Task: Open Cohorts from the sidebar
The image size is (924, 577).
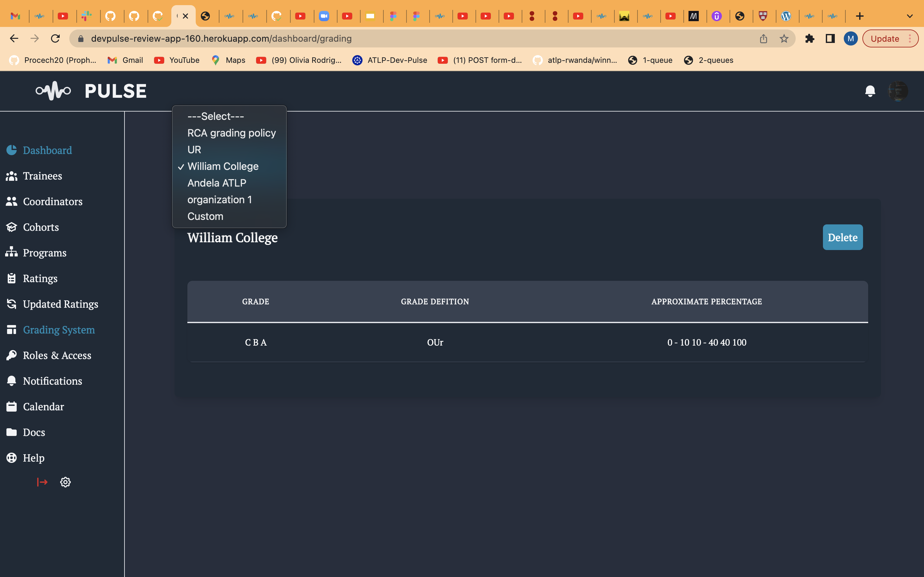Action: tap(40, 227)
